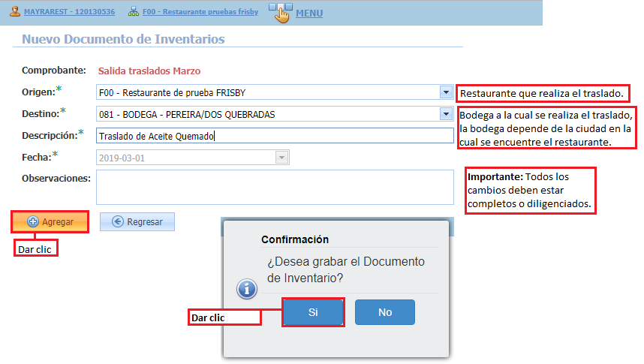The image size is (644, 364).
Task: Select the Origen field showing F00 - Restaurante de prueba FRISBY
Action: point(275,92)
